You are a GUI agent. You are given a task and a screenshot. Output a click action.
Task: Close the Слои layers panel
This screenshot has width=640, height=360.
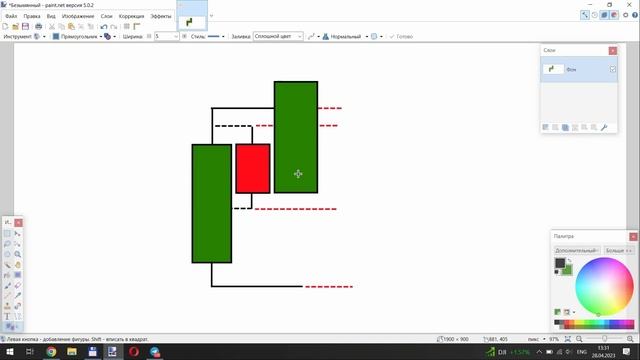coord(613,51)
